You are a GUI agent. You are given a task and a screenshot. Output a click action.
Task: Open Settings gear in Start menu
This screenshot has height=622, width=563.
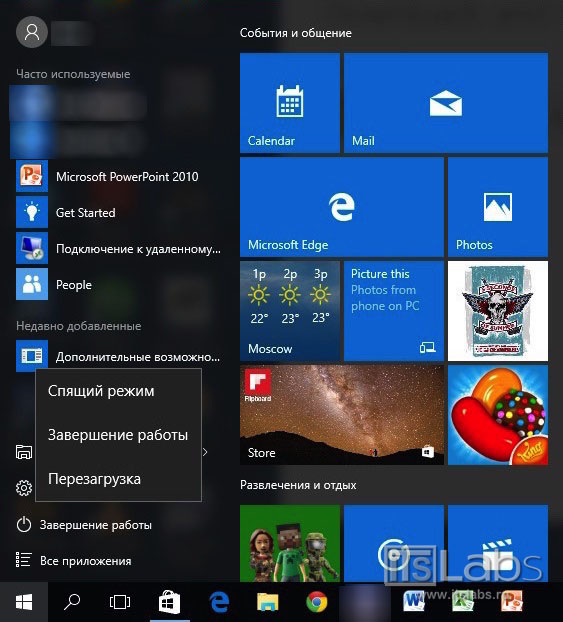pos(24,488)
